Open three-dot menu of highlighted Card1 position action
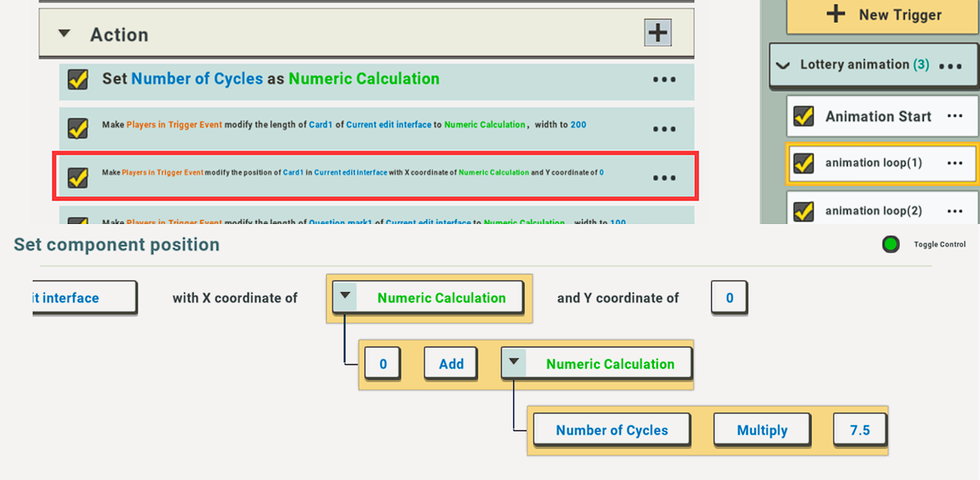Viewport: 980px width, 480px height. pos(664,177)
